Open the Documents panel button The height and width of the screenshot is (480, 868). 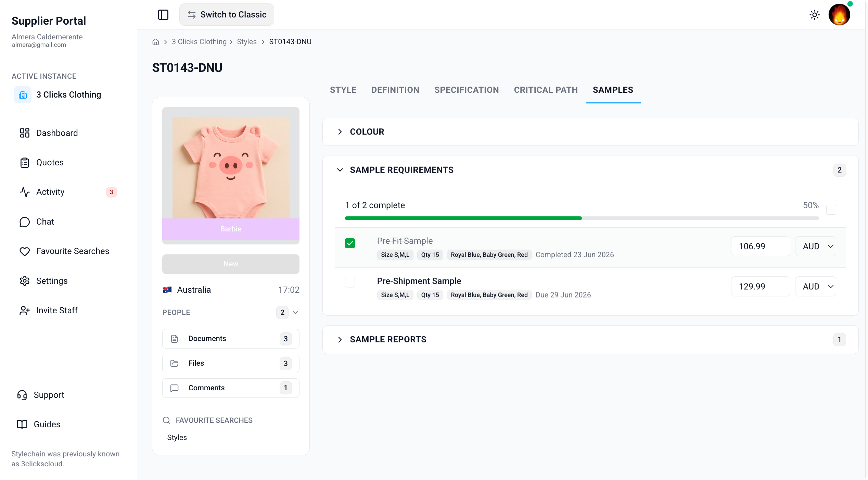click(231, 339)
